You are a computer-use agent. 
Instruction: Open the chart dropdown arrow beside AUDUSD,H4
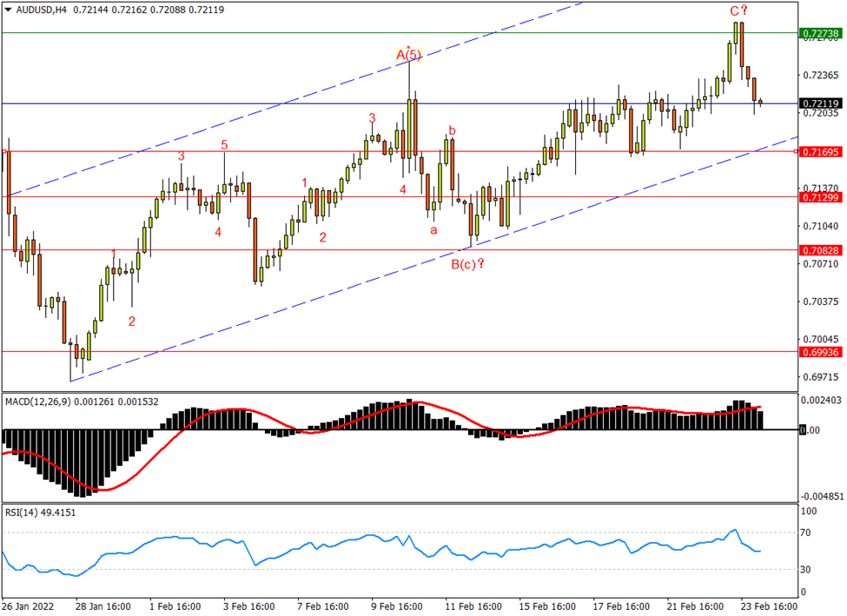click(8, 10)
